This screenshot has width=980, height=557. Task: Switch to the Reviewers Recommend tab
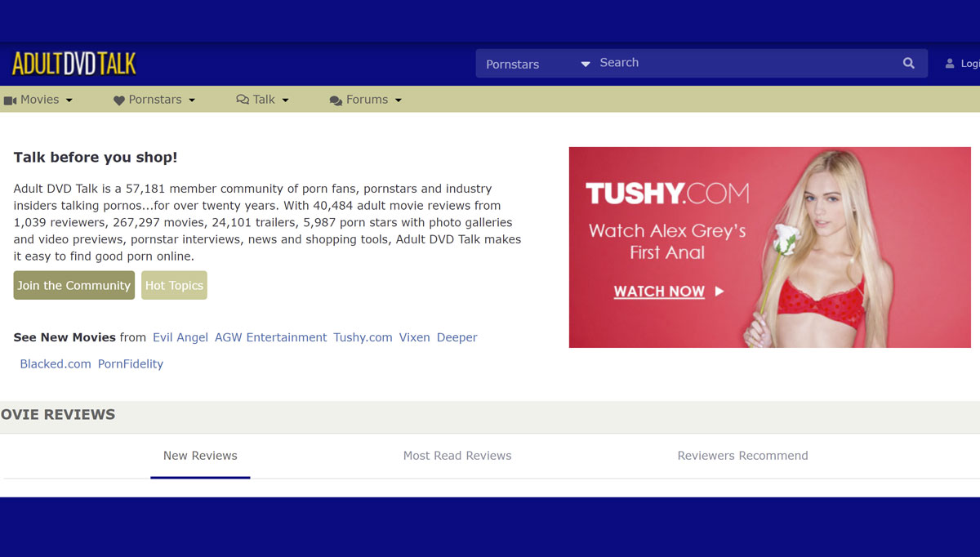pos(742,456)
